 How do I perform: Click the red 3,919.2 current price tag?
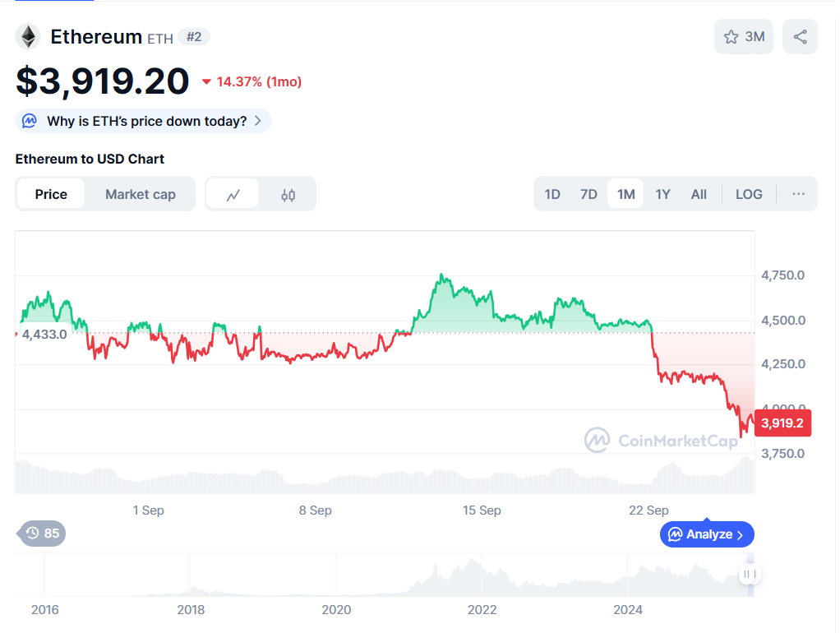point(782,423)
